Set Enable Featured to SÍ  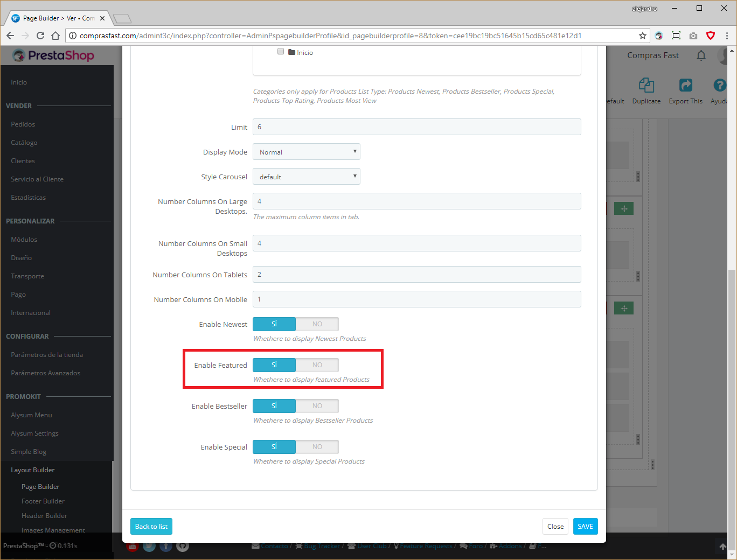click(x=274, y=365)
